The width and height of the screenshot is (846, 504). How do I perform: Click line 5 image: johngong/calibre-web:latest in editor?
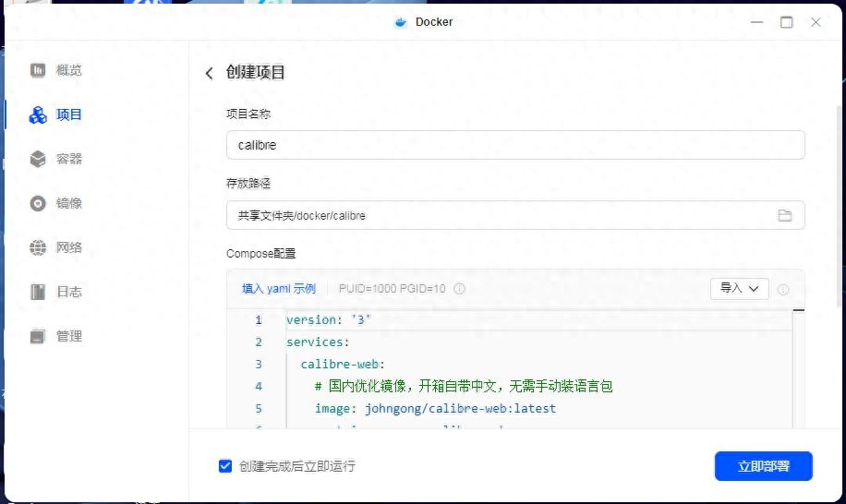point(435,408)
